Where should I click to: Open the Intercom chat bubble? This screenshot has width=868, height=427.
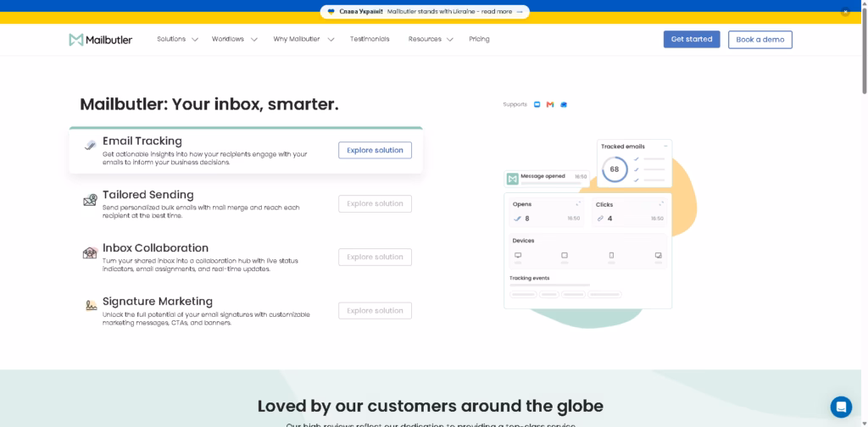(x=841, y=407)
